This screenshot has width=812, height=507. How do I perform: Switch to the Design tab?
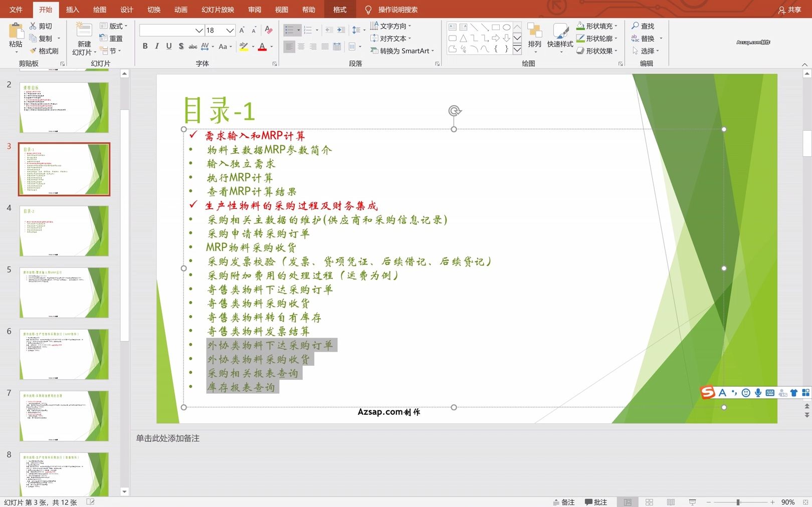click(127, 10)
